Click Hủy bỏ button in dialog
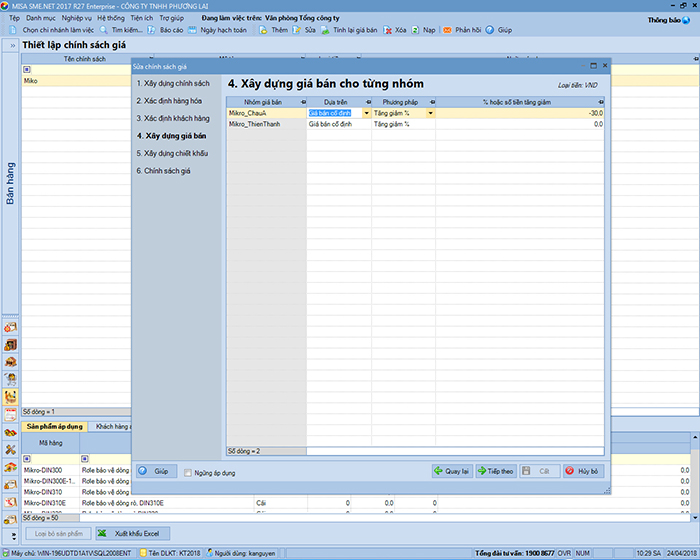Screen dimensions: 700x560 [583, 471]
